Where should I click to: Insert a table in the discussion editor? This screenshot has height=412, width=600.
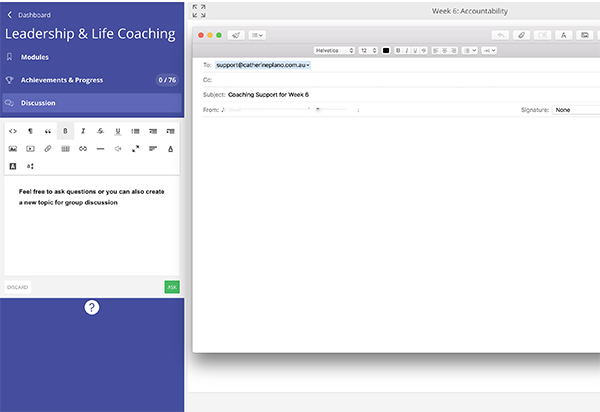point(65,149)
